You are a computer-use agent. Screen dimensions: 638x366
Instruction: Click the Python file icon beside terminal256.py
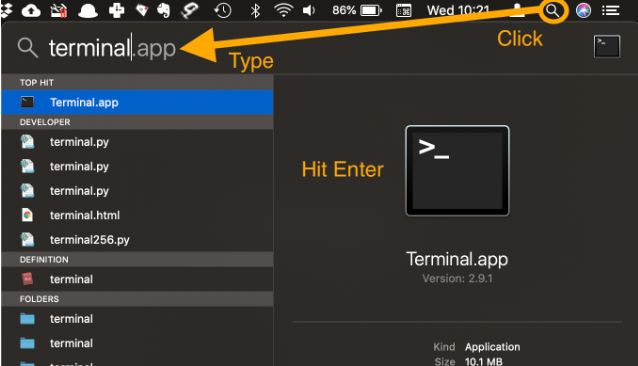point(27,239)
